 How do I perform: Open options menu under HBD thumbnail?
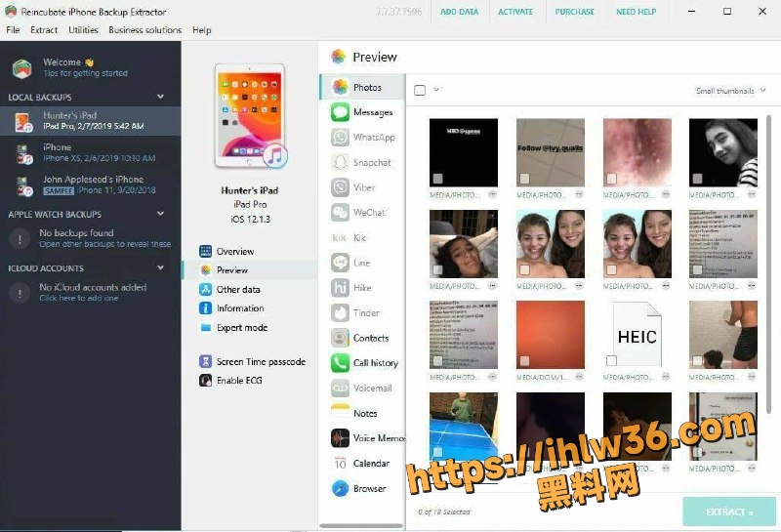pyautogui.click(x=492, y=194)
